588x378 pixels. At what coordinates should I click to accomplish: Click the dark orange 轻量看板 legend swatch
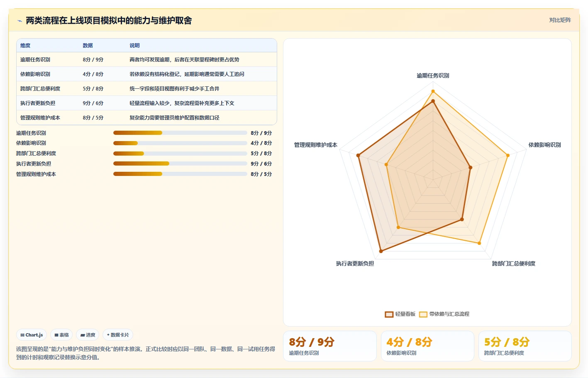click(389, 314)
